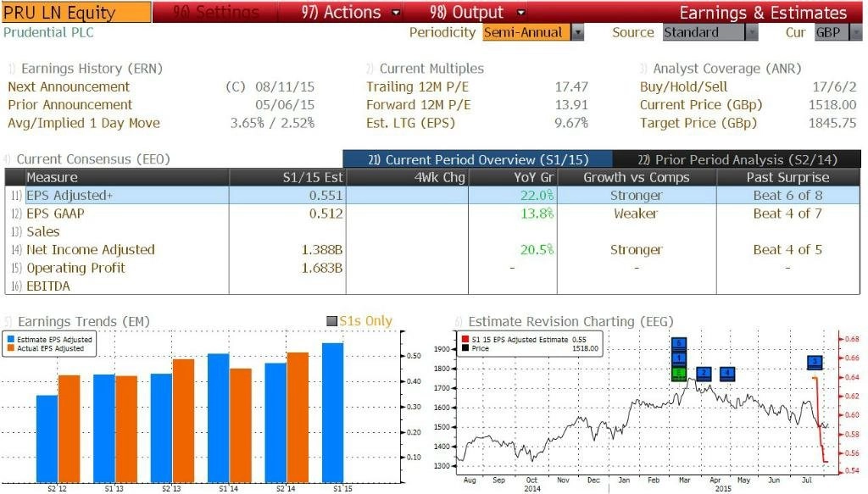Select the EPS GAAP row

coord(432,214)
